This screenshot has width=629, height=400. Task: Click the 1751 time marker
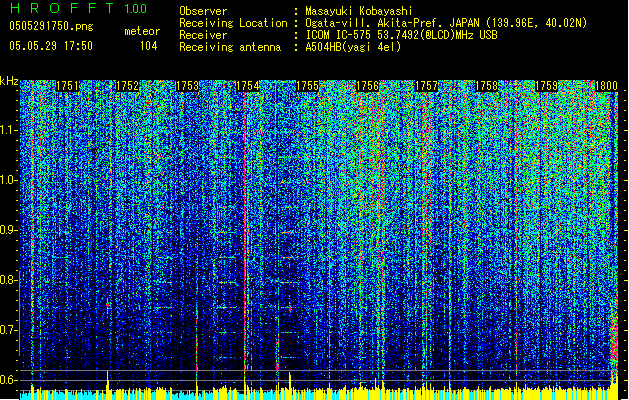(67, 86)
